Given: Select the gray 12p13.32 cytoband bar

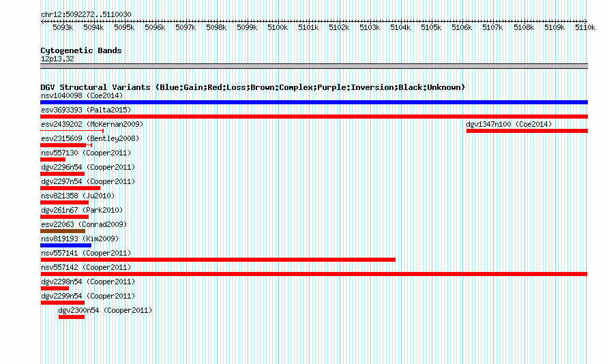Looking at the screenshot, I should click(x=314, y=66).
